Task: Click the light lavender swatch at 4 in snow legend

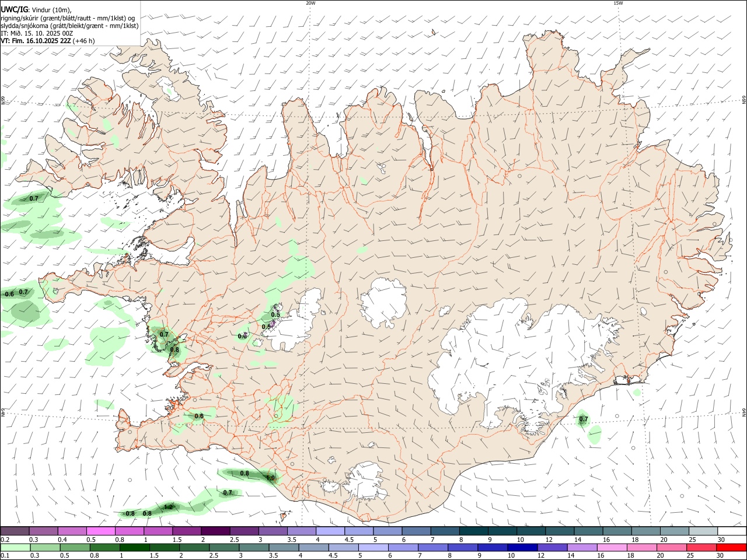Action: 330,531
